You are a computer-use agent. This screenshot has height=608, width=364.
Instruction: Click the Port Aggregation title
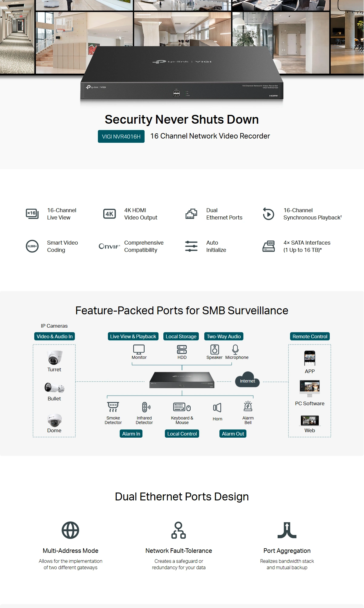point(287,551)
